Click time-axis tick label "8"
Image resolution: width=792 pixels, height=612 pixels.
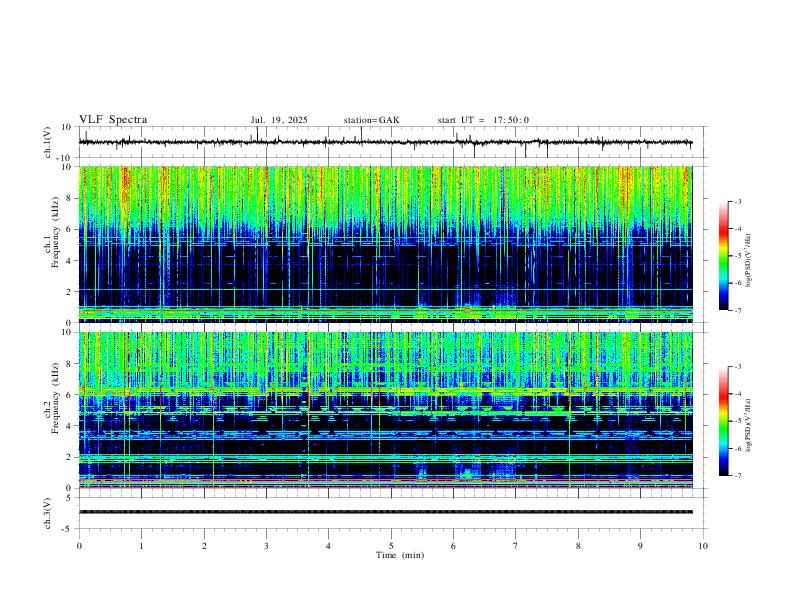578,546
